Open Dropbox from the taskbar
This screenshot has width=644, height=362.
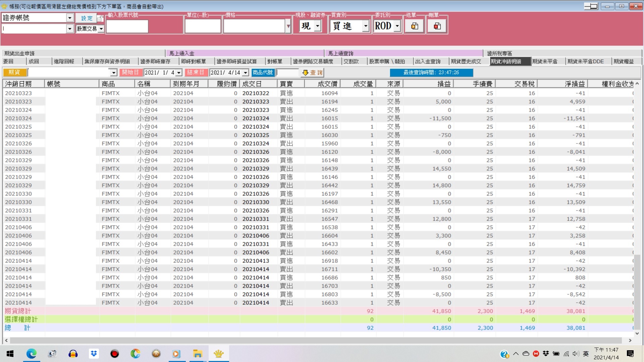click(94, 354)
